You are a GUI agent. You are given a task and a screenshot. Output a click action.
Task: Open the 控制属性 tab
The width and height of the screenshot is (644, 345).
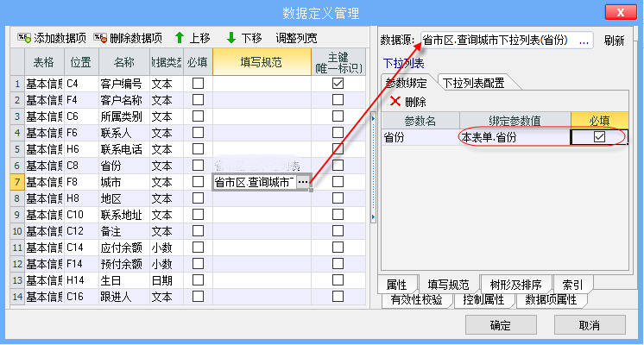(483, 299)
